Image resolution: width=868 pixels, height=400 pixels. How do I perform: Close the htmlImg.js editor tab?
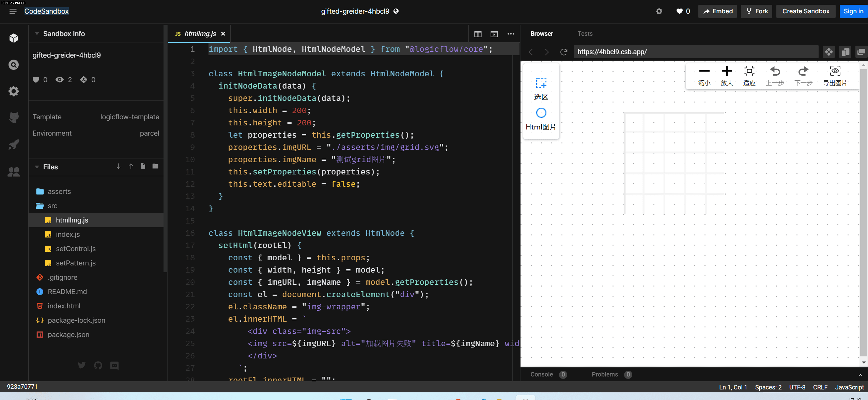pyautogui.click(x=223, y=34)
